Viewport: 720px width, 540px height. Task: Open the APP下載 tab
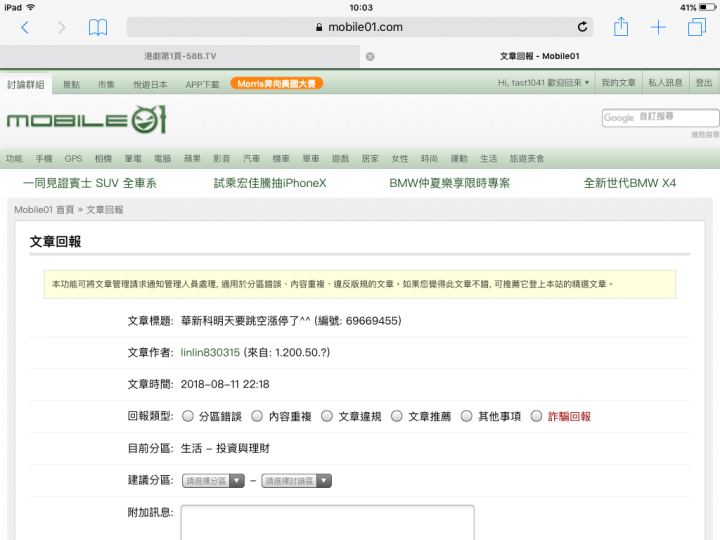[x=202, y=84]
